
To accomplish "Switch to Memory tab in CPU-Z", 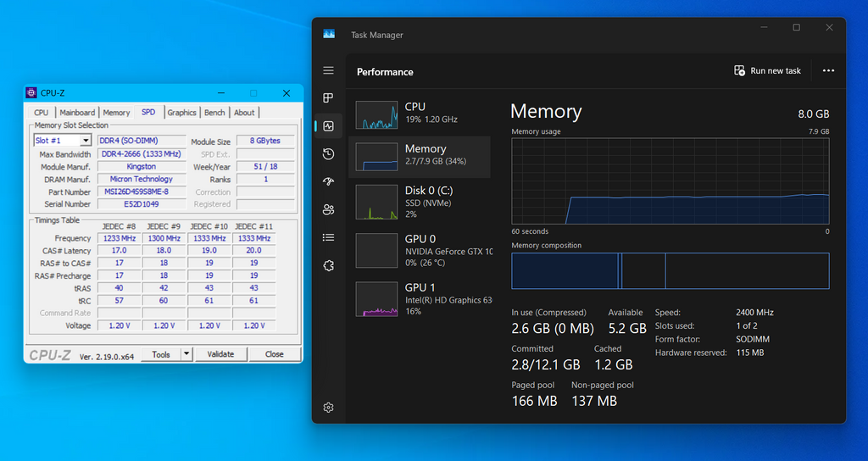I will [116, 113].
